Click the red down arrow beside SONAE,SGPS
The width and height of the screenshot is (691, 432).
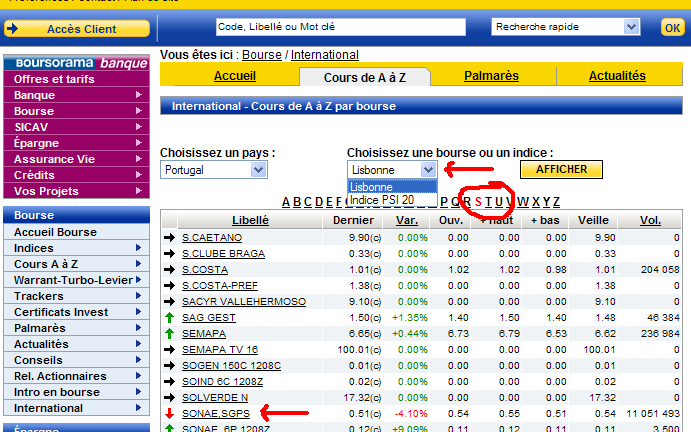[x=169, y=413]
